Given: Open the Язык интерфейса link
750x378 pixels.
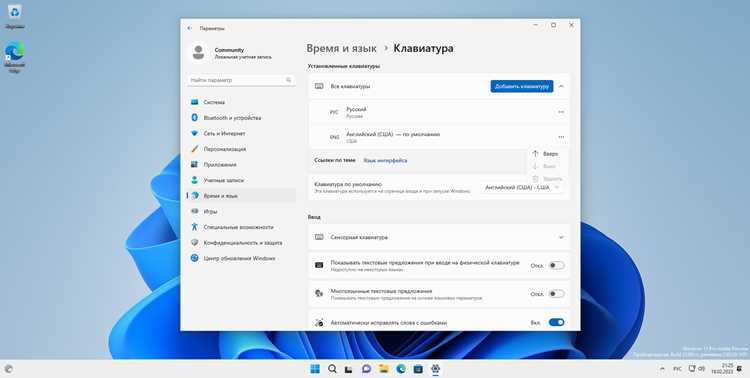Looking at the screenshot, I should (385, 161).
